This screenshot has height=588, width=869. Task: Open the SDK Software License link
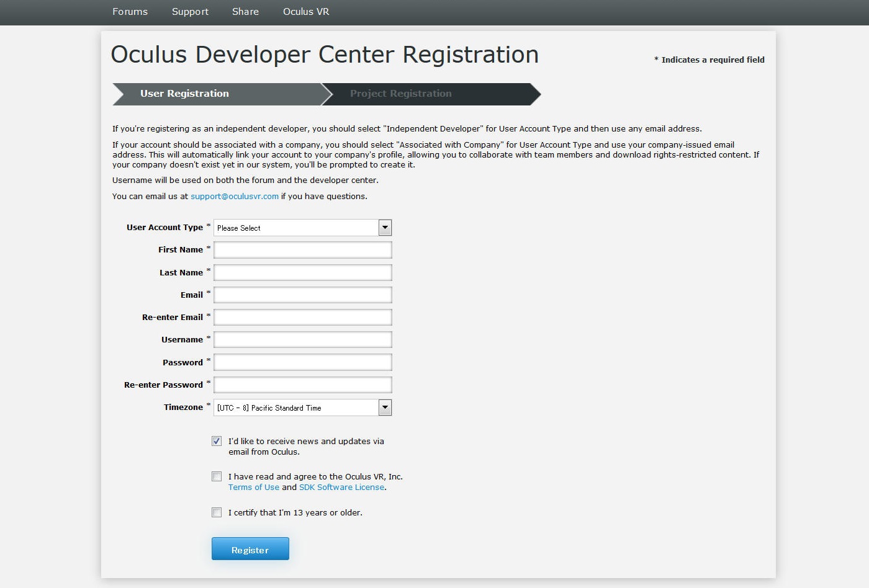(342, 487)
